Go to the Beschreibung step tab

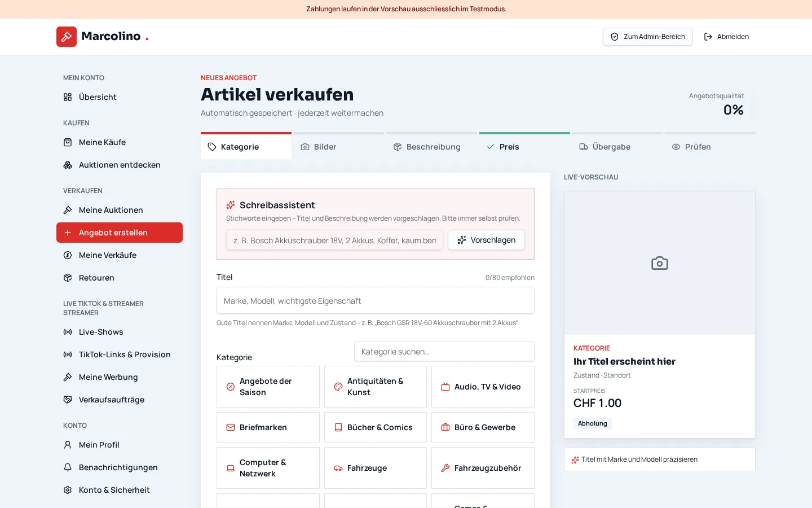(431, 147)
